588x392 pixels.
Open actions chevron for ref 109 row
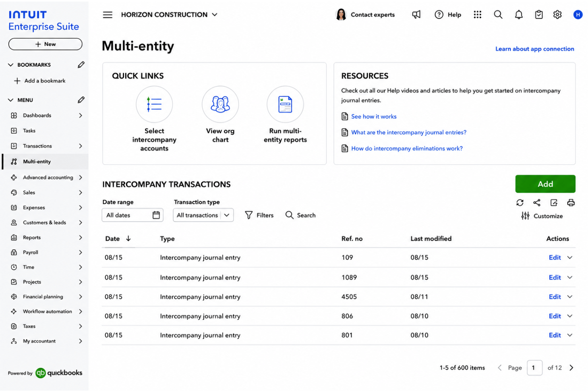point(570,258)
